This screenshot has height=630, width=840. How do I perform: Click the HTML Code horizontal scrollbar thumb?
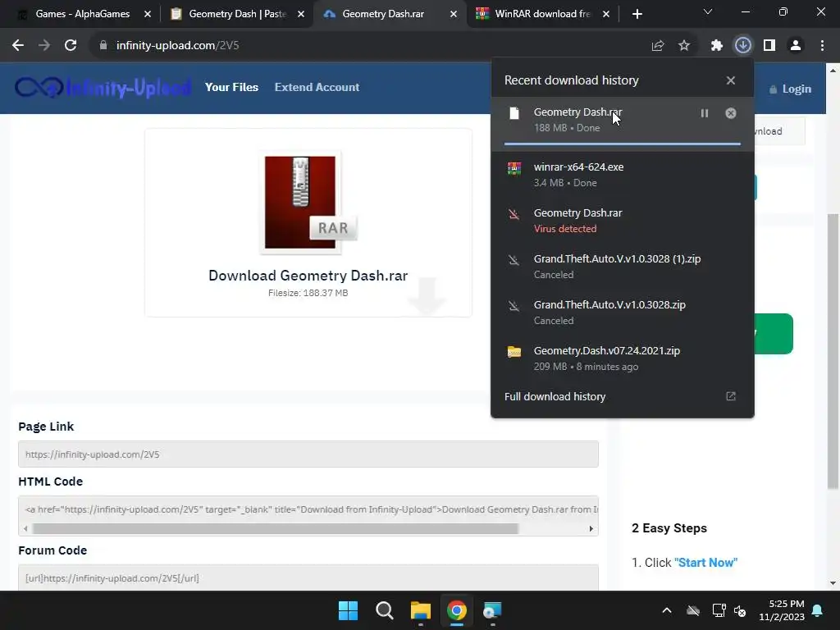click(276, 529)
